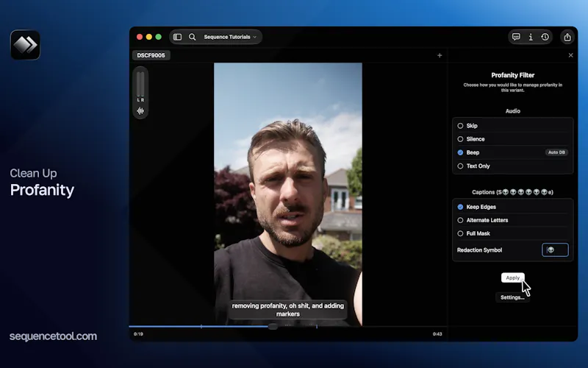Click the caption text on the video
The image size is (588, 368).
(288, 310)
